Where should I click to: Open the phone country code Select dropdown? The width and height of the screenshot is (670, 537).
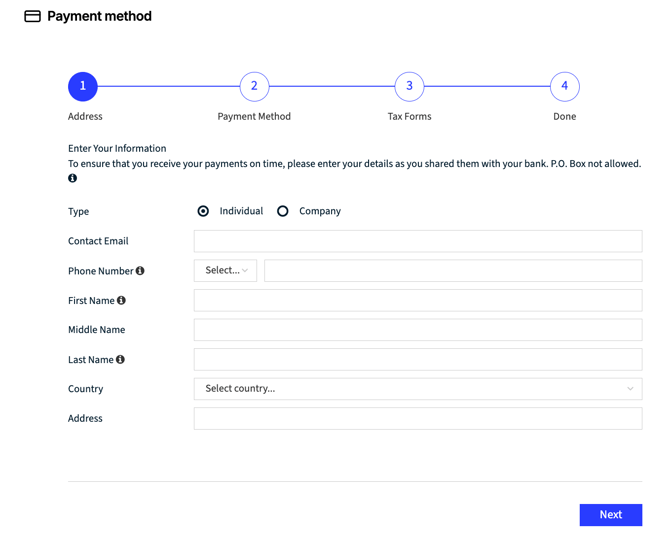tap(225, 271)
